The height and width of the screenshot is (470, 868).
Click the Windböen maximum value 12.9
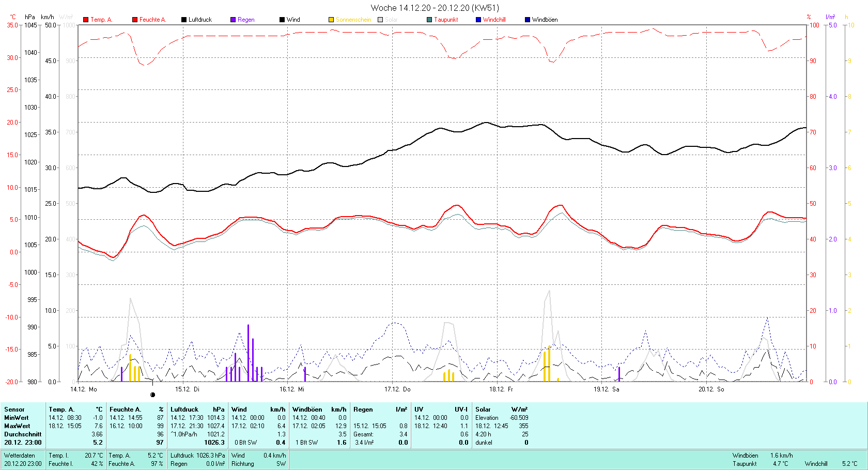point(341,426)
